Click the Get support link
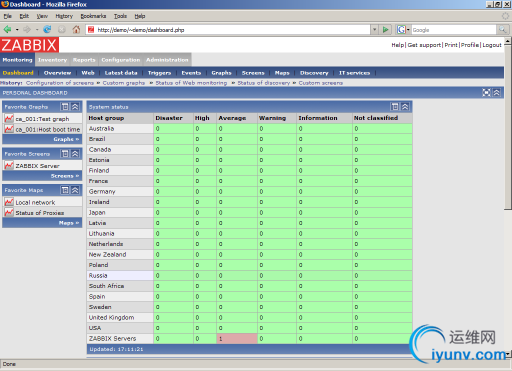The image size is (512, 371). click(424, 45)
